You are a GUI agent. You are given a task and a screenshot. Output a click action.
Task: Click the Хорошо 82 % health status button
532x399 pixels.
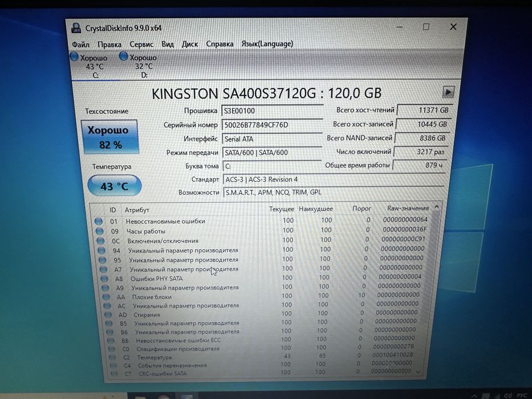coord(109,137)
